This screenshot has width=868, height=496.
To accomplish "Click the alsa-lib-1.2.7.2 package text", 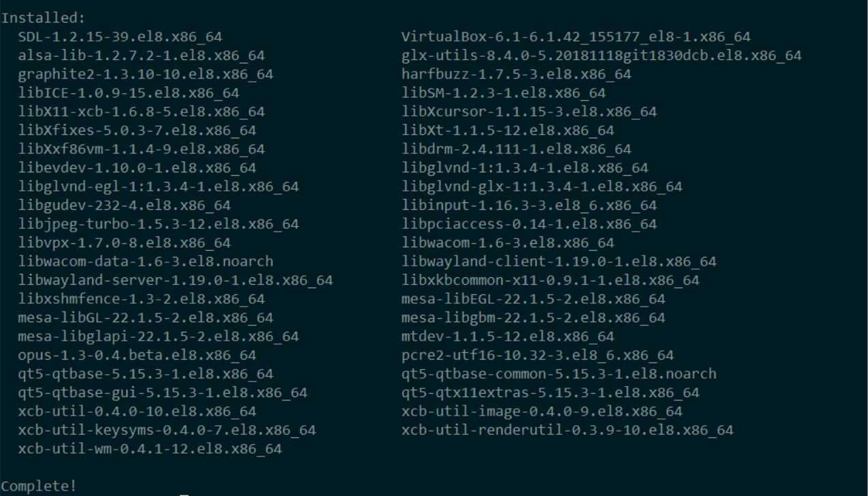I will pyautogui.click(x=141, y=56).
